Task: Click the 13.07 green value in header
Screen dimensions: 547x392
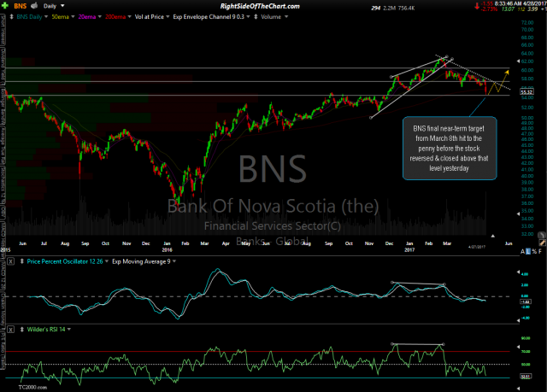Action: [x=508, y=9]
